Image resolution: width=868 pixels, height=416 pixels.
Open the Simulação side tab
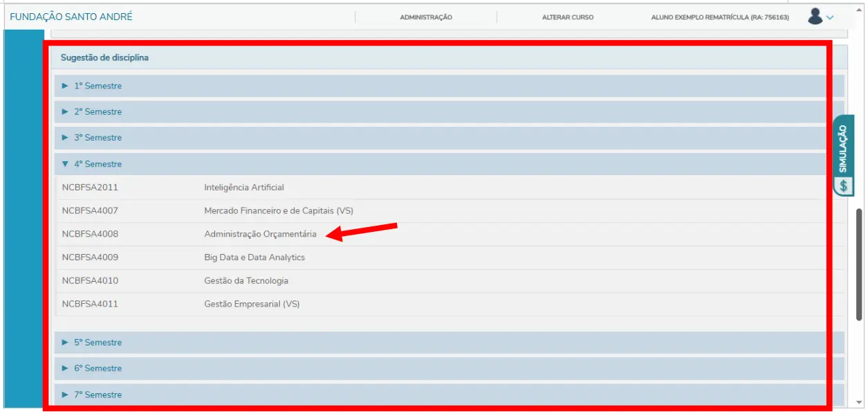(843, 148)
